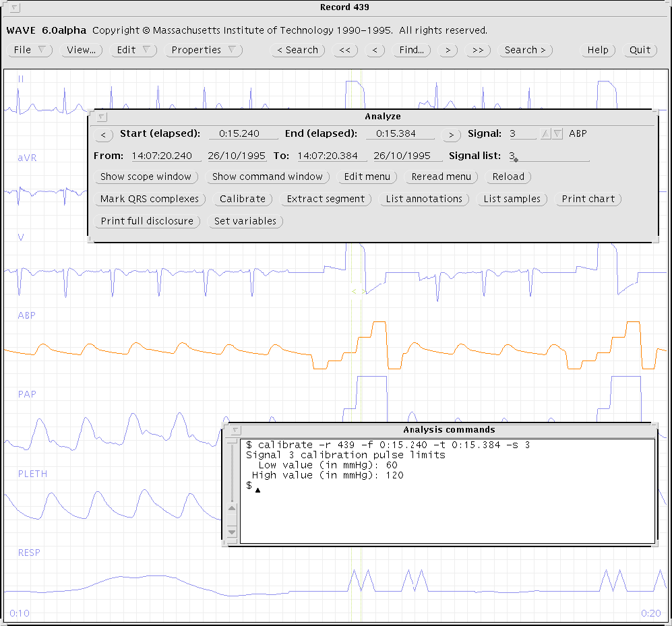Click Mark QRS complexes
Viewport: 672px width, 626px height.
(x=150, y=199)
